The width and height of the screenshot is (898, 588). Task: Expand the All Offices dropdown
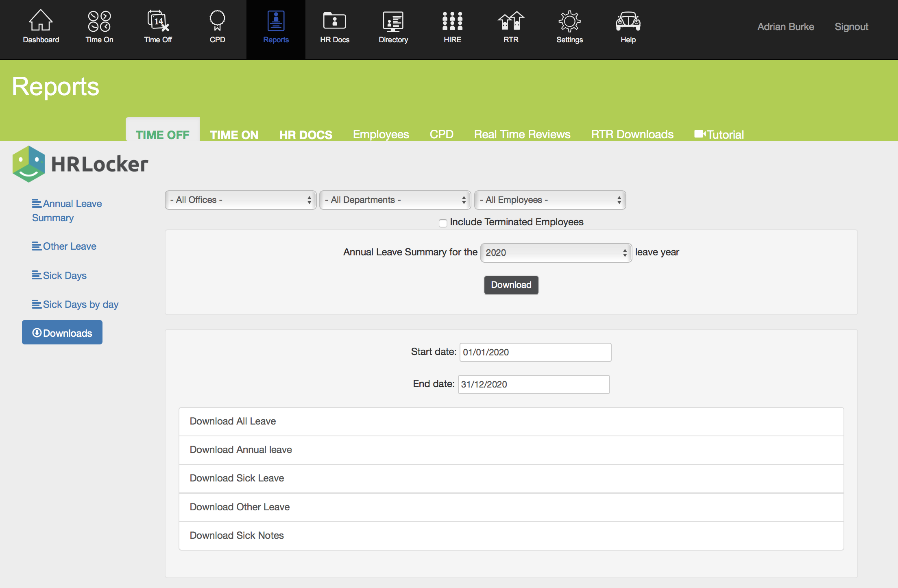pos(240,200)
